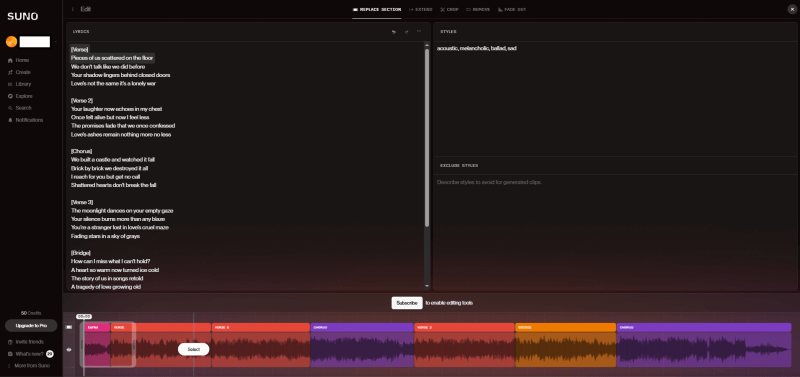Close the editor with the X button
Screen dimensions: 800x377
coord(791,9)
